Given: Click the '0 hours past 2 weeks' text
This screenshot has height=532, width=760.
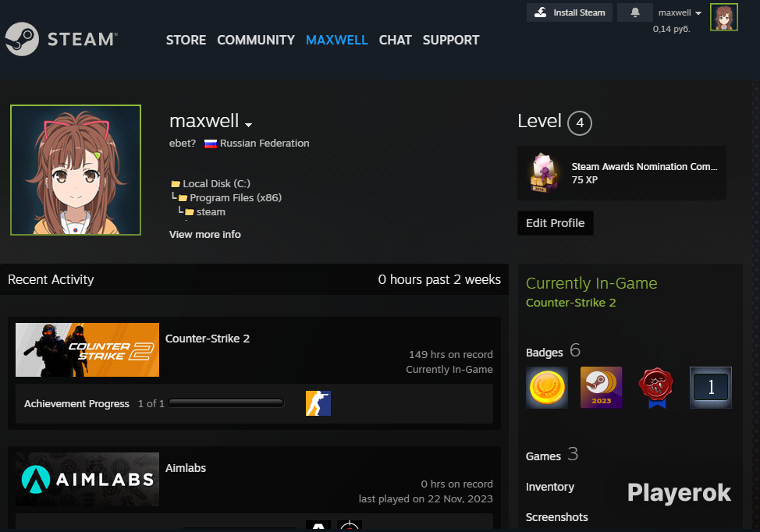Looking at the screenshot, I should coord(439,279).
